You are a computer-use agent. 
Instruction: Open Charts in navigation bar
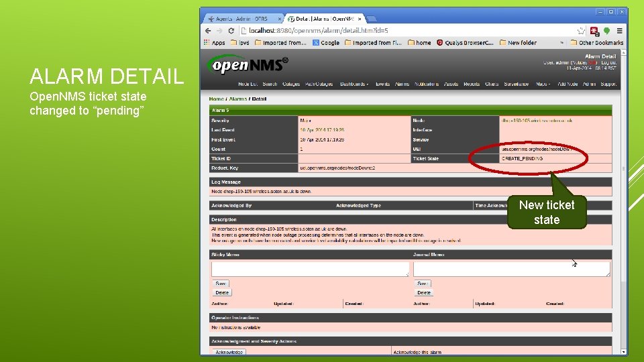[x=492, y=84]
